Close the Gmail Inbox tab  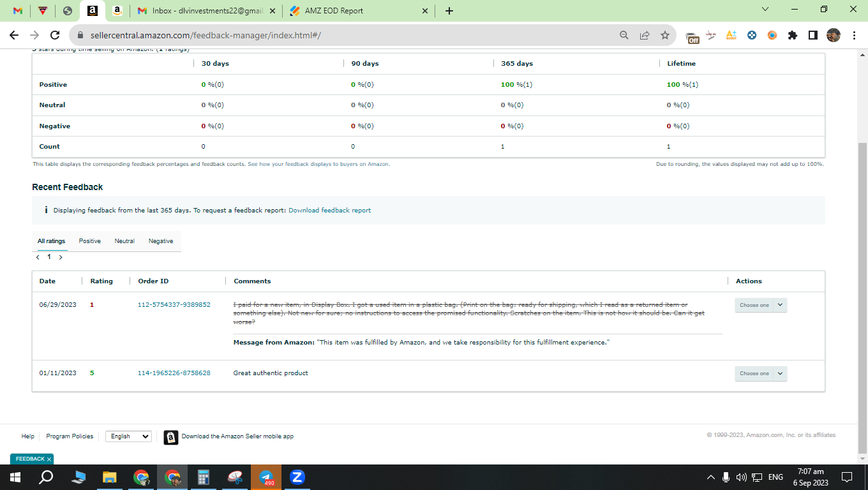[x=271, y=11]
